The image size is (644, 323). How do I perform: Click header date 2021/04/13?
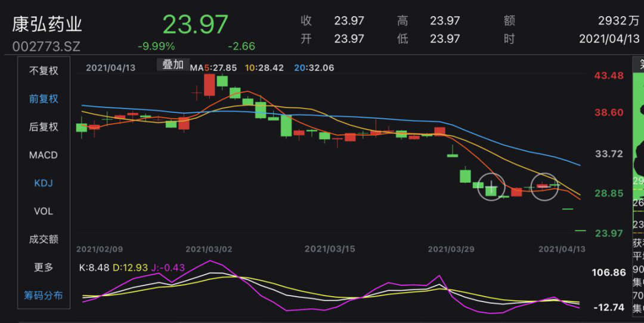click(609, 39)
